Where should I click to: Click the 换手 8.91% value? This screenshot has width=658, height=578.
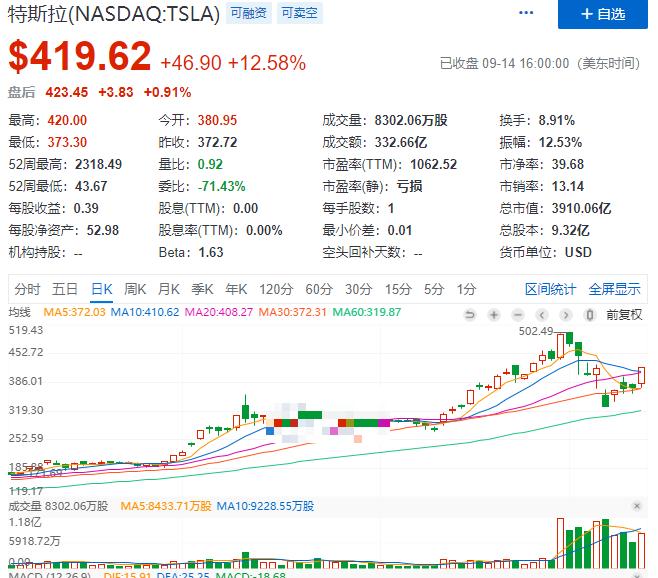tap(556, 120)
